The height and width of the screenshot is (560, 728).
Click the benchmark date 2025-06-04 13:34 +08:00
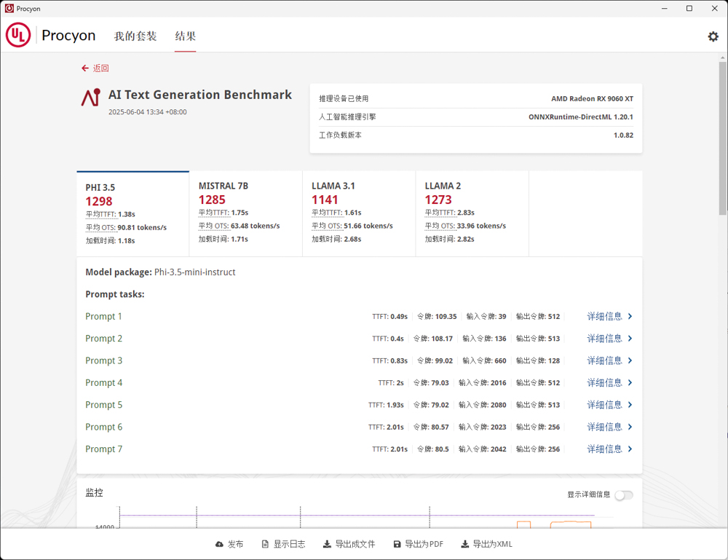pyautogui.click(x=148, y=112)
